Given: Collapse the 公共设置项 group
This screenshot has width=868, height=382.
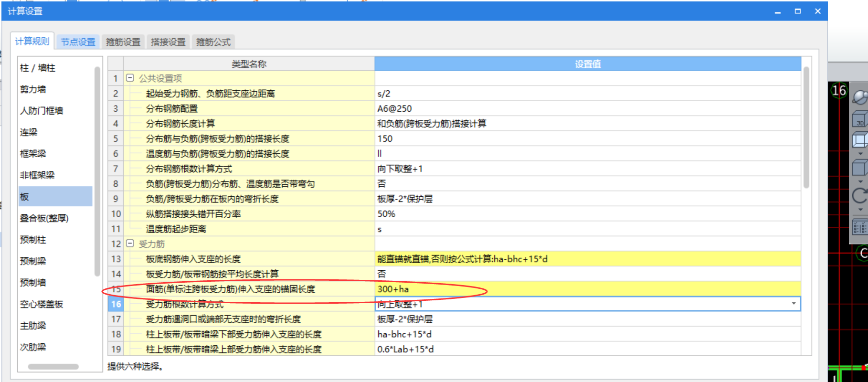Looking at the screenshot, I should click(130, 78).
